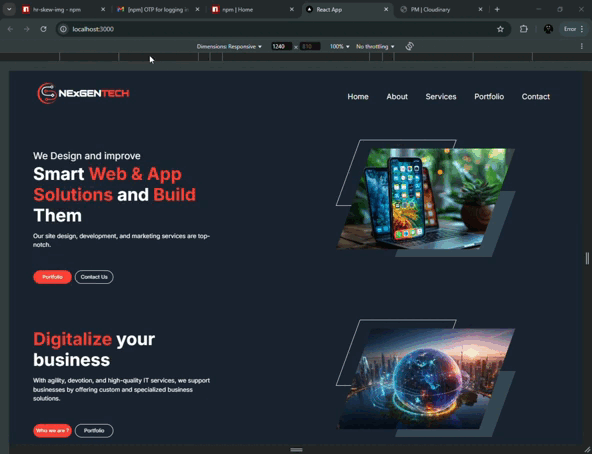Click the 'Digitalize your business' heading
Viewport: 592px width, 454px height.
pyautogui.click(x=94, y=349)
